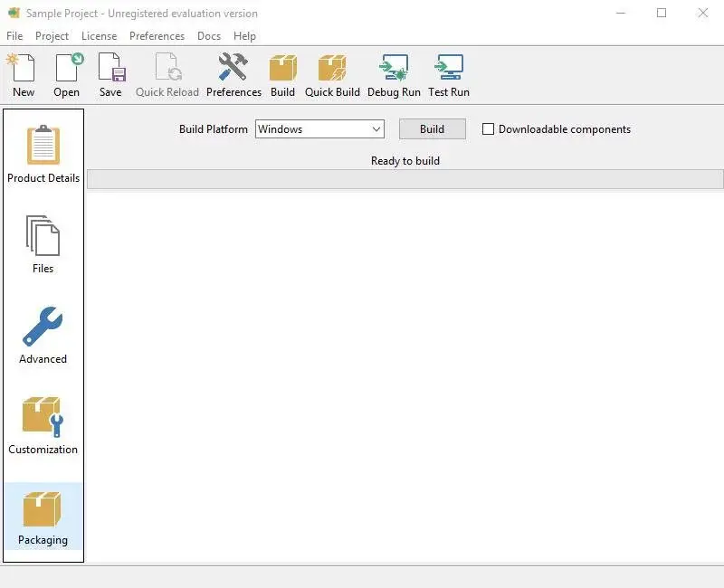Screen dimensions: 724x588
Task: Open the License menu
Action: click(99, 36)
